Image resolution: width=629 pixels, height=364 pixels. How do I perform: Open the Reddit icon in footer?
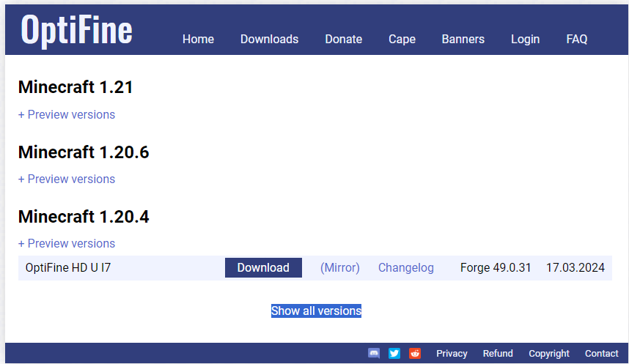coord(415,353)
